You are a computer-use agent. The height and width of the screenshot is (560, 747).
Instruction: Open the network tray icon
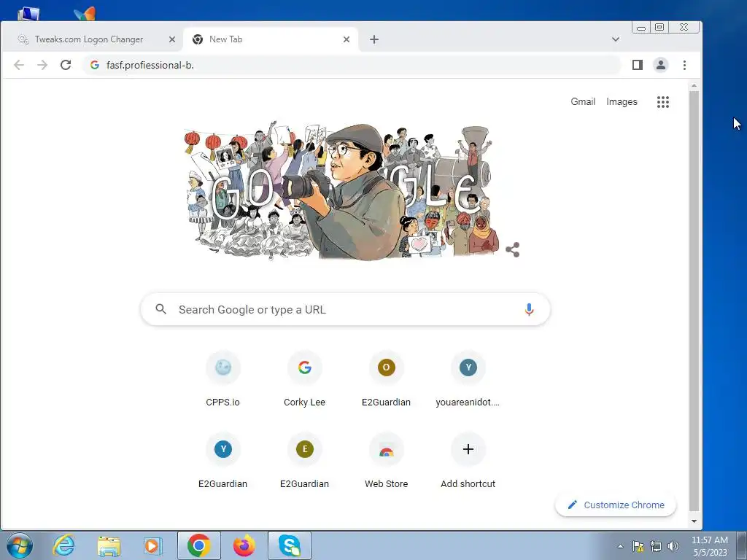[x=656, y=546]
